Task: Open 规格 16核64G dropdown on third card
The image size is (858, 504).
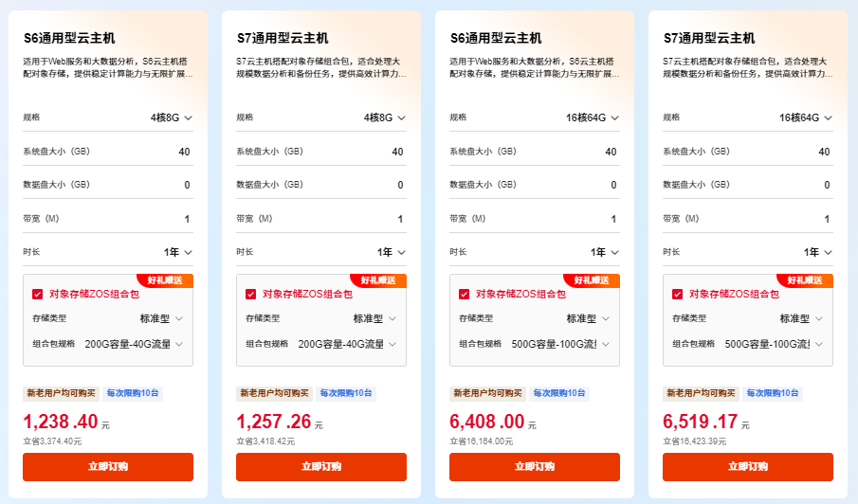Action: point(592,117)
